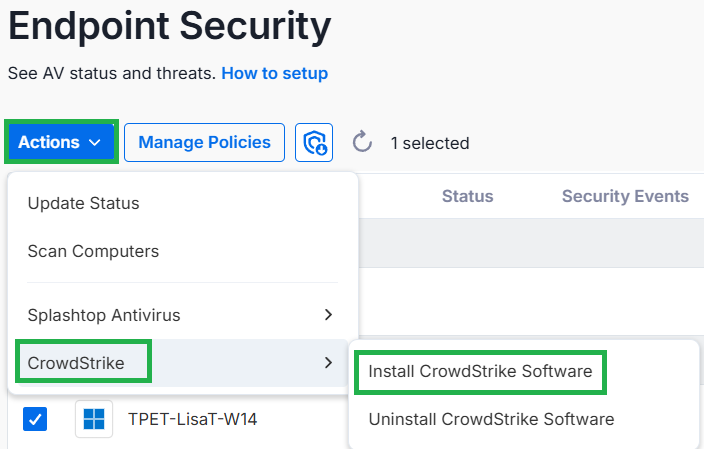Click Install CrowdStrike Software
Screen dimensions: 704x449
tap(480, 371)
